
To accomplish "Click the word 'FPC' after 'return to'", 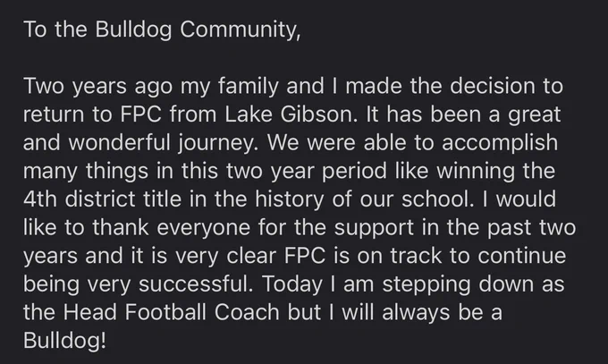I will click(x=140, y=114).
